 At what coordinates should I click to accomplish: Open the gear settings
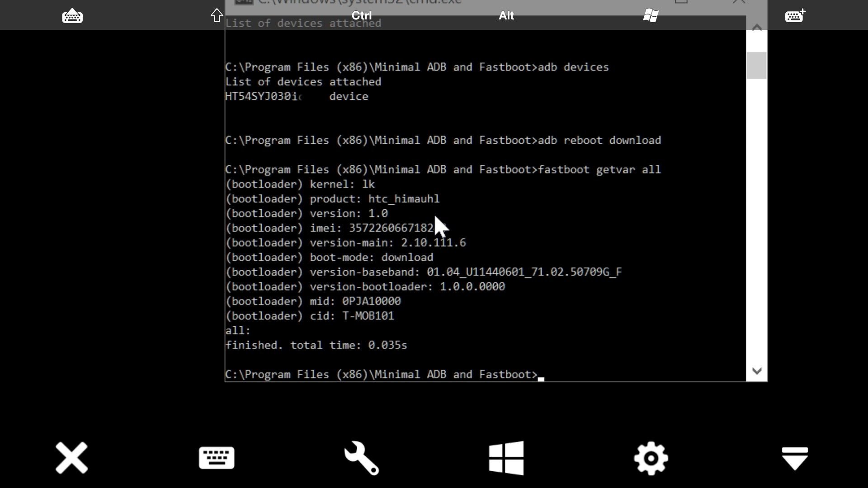[651, 458]
